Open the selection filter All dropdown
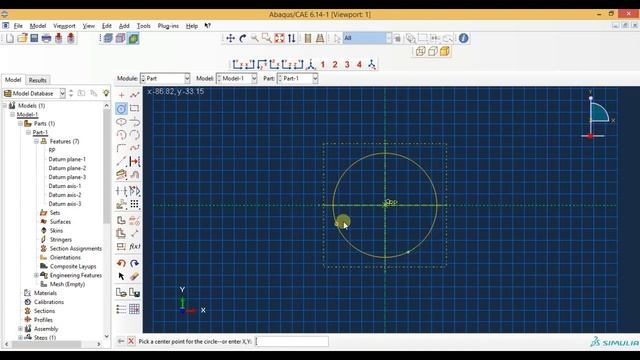 tap(367, 38)
